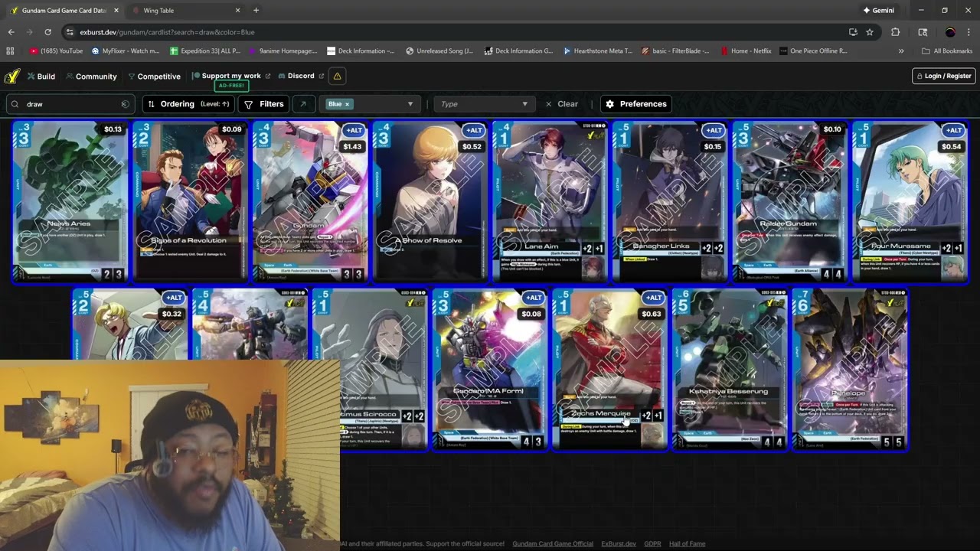
Task: Click the $0.54 price on Four Murasame
Action: point(951,146)
